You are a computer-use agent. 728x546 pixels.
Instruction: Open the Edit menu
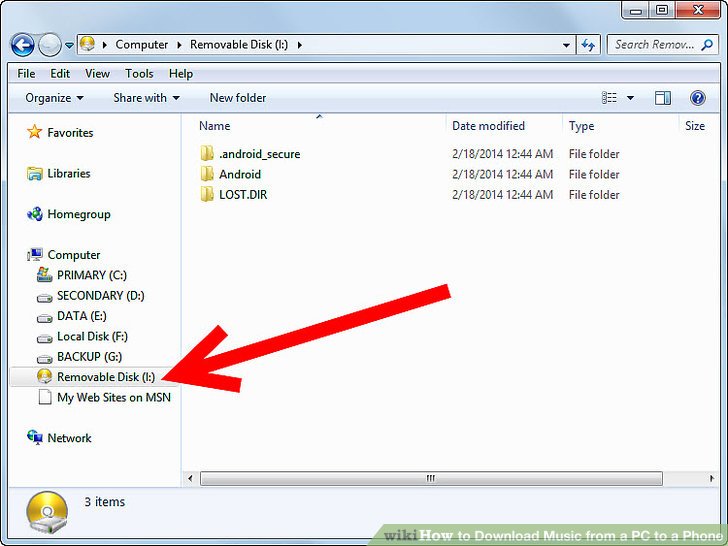click(x=60, y=73)
